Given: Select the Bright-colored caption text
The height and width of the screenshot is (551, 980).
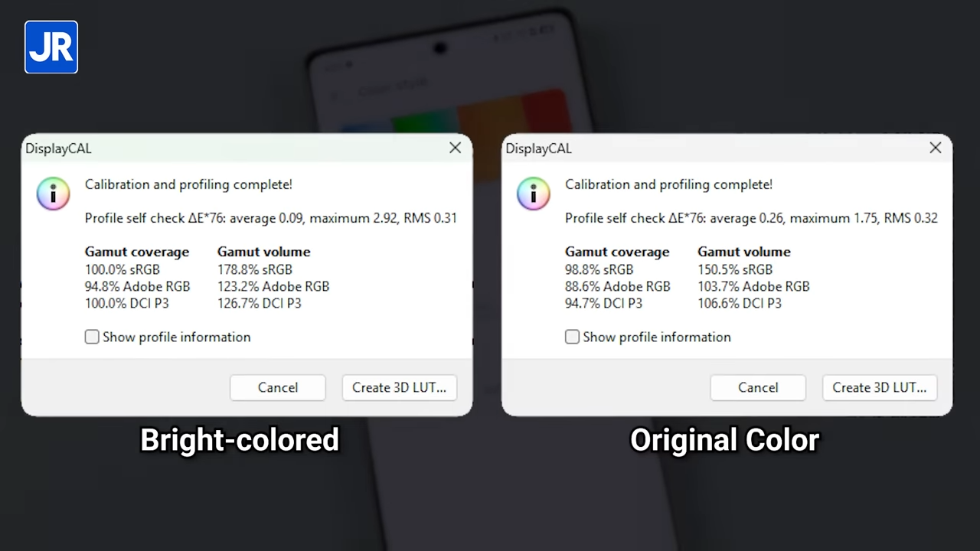Looking at the screenshot, I should 239,440.
